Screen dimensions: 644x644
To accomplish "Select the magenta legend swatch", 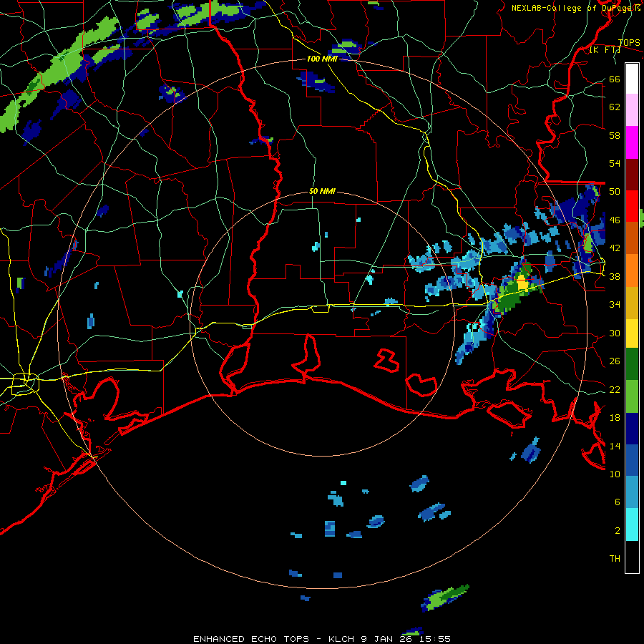I will point(632,142).
